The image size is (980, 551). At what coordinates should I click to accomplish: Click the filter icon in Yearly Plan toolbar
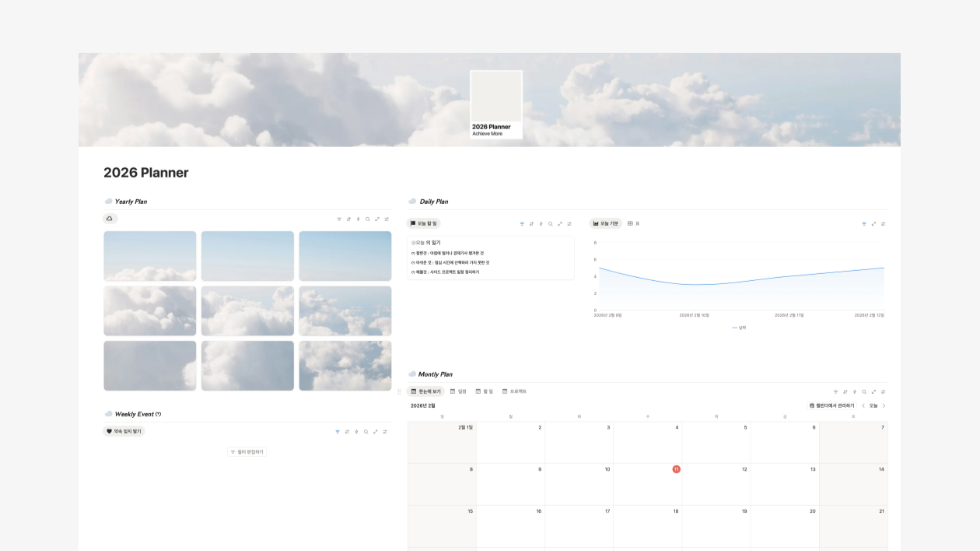pos(339,219)
